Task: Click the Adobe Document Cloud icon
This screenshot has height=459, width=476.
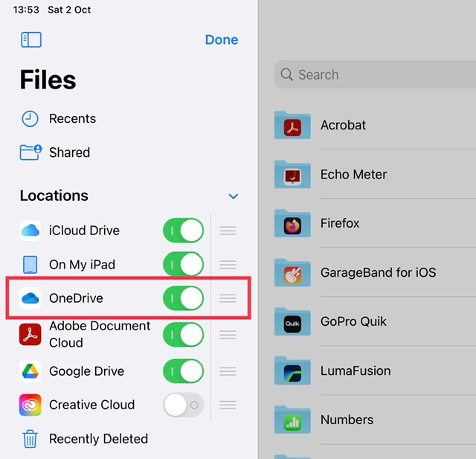Action: click(30, 335)
